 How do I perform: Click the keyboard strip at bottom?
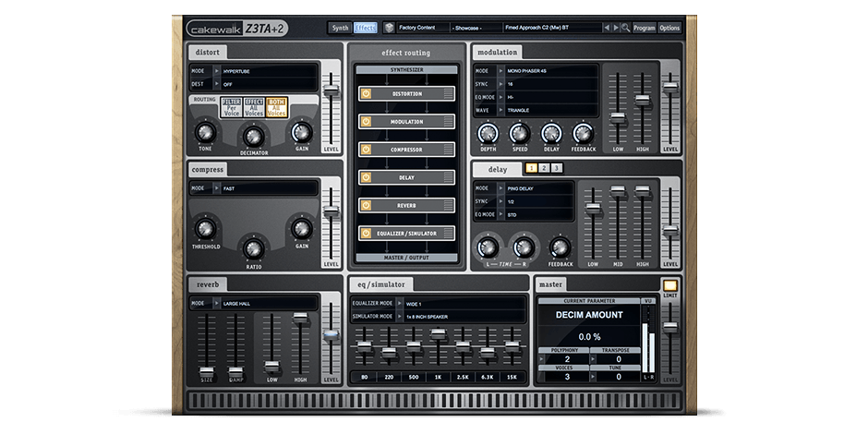click(x=435, y=402)
